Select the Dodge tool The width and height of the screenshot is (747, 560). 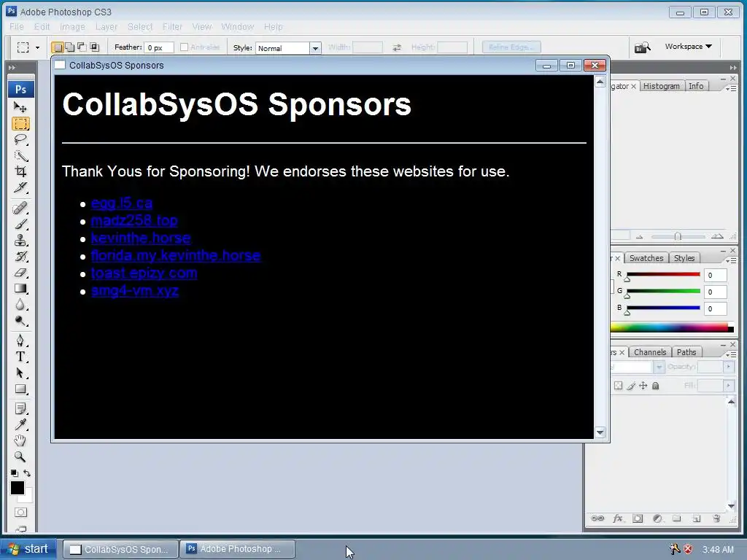point(20,321)
